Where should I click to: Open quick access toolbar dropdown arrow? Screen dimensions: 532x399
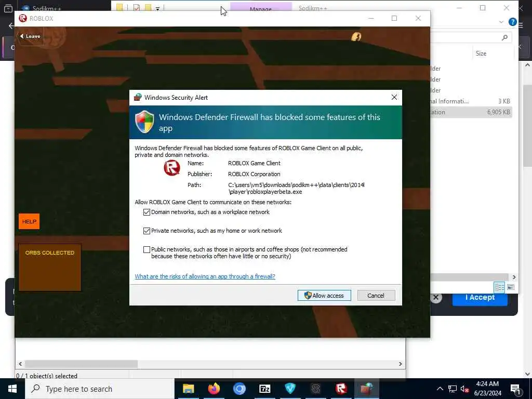158,8
